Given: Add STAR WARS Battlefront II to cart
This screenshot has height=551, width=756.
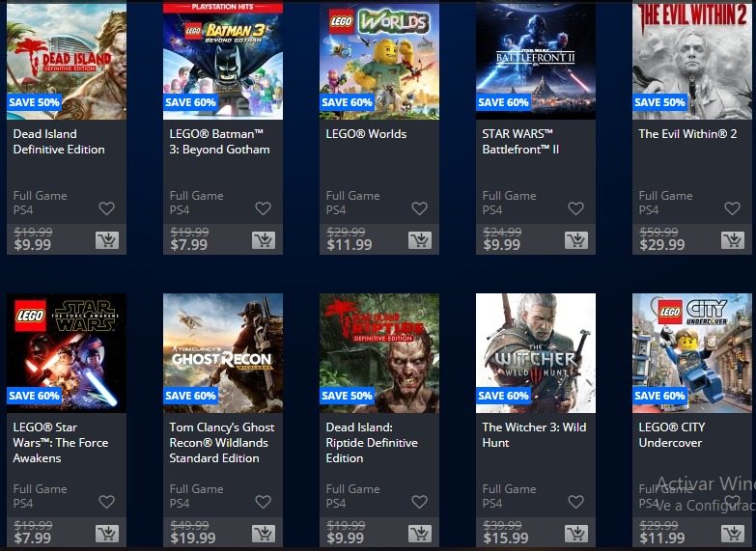Looking at the screenshot, I should click(576, 240).
